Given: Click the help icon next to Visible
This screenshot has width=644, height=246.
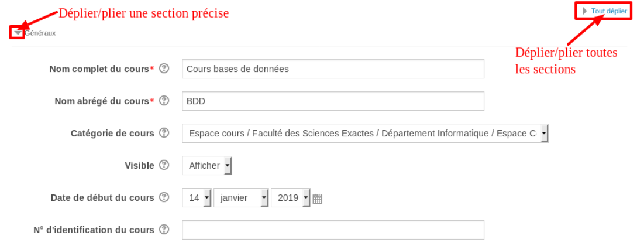Looking at the screenshot, I should [x=164, y=166].
